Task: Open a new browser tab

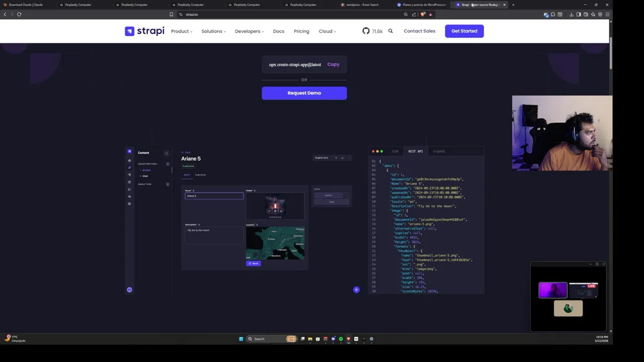Action: click(x=513, y=5)
